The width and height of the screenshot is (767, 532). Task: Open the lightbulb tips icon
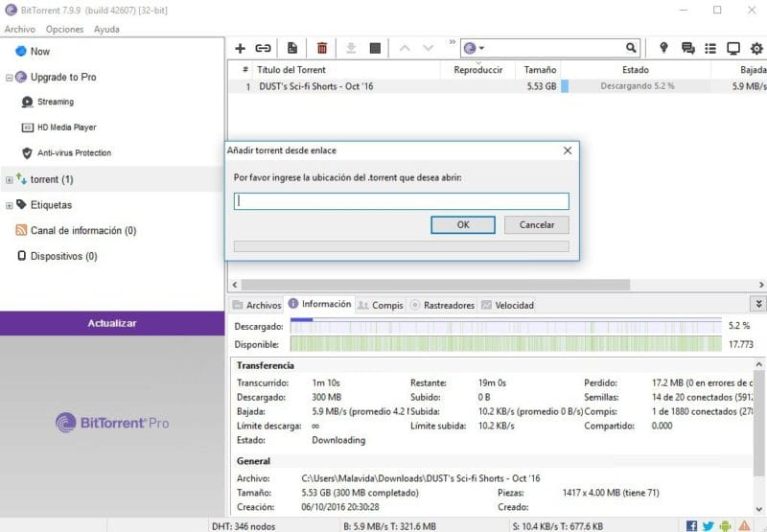tap(663, 47)
